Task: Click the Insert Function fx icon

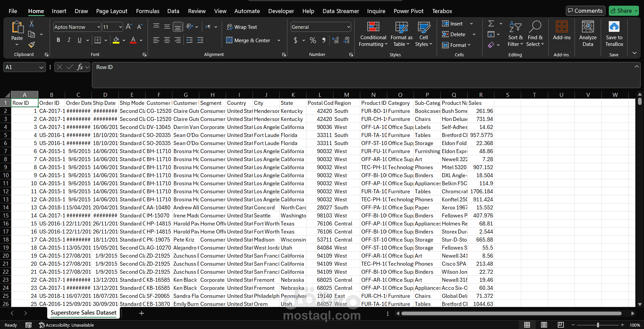Action: point(80,67)
